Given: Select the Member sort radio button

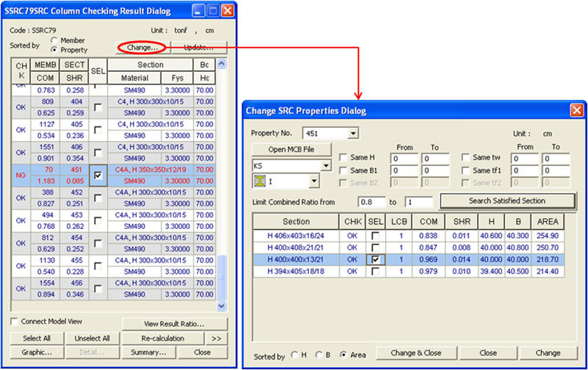Looking at the screenshot, I should coord(55,40).
